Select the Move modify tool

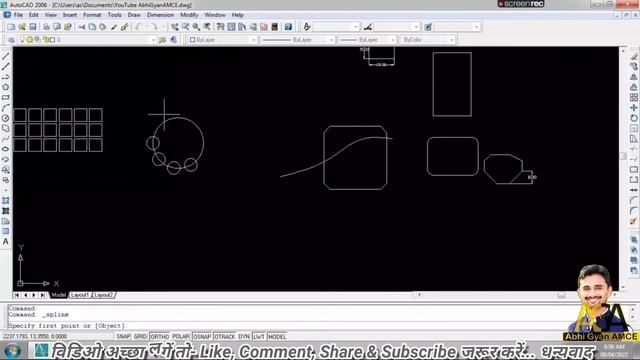(633, 108)
